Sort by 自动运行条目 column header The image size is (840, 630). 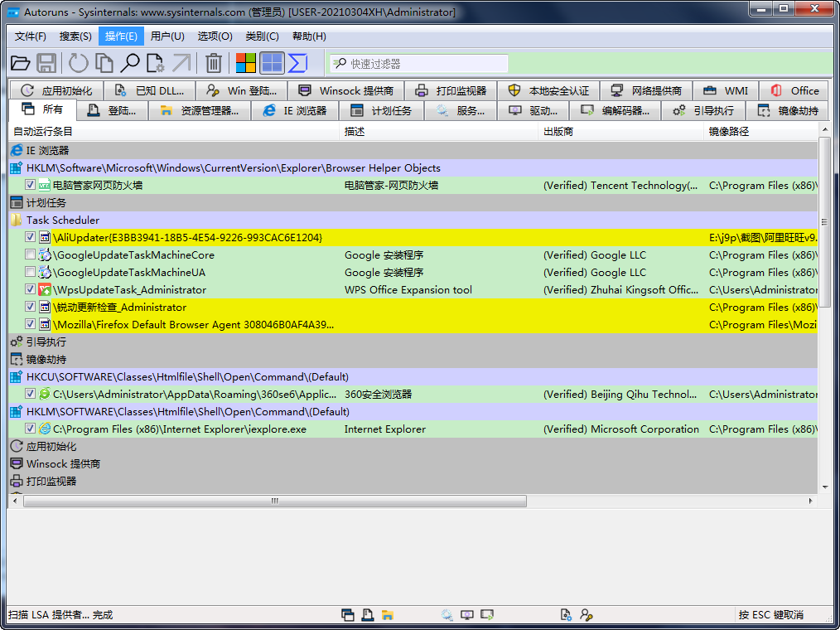(x=174, y=131)
